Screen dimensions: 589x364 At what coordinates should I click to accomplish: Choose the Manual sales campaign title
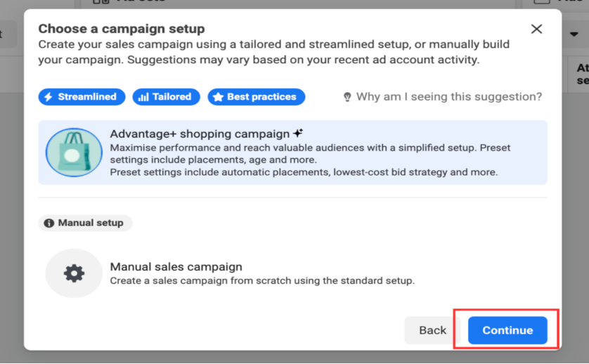tap(176, 267)
